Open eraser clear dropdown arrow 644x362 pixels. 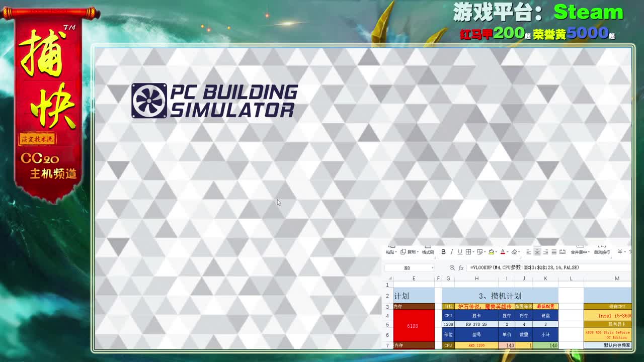pyautogui.click(x=520, y=252)
